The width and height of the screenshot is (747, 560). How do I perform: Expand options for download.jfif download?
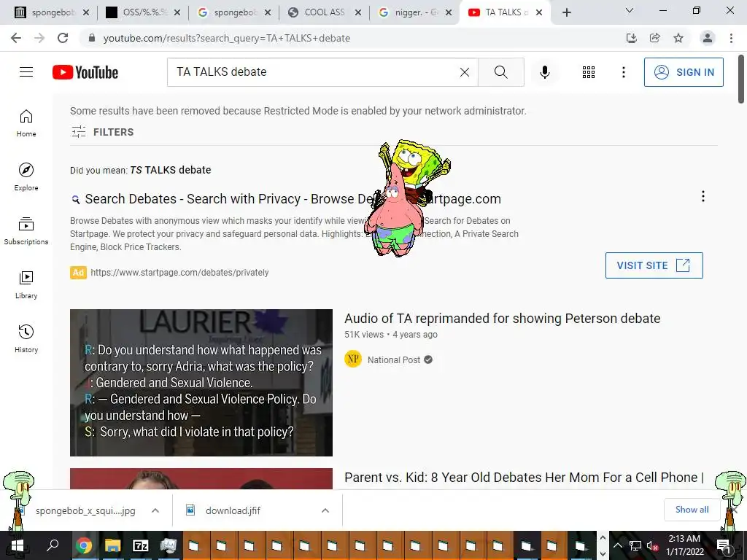coord(325,510)
